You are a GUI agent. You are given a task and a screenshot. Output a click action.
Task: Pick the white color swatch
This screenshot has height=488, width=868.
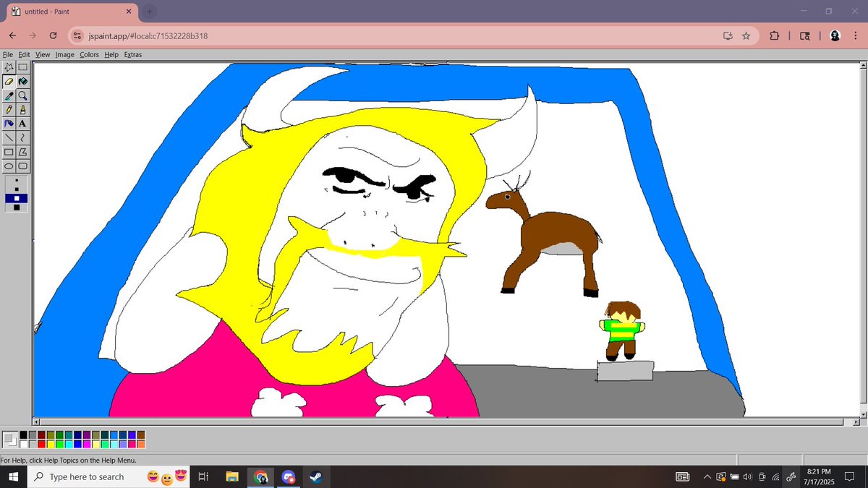(x=23, y=445)
